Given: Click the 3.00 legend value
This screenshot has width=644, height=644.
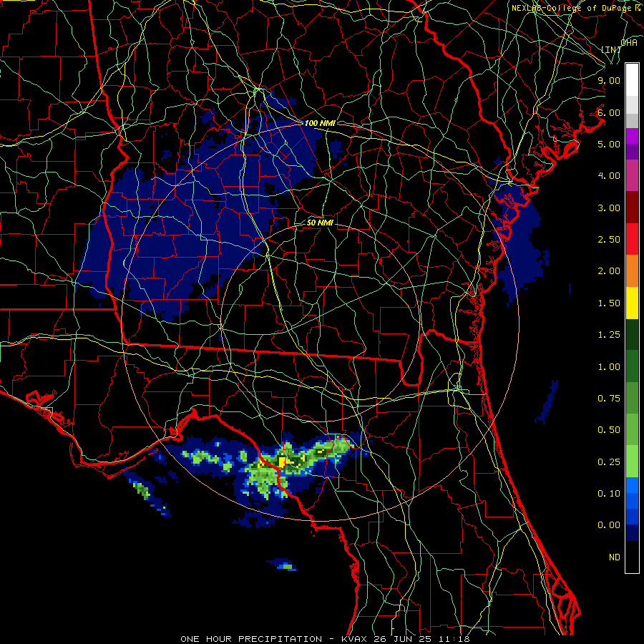Looking at the screenshot, I should [609, 208].
